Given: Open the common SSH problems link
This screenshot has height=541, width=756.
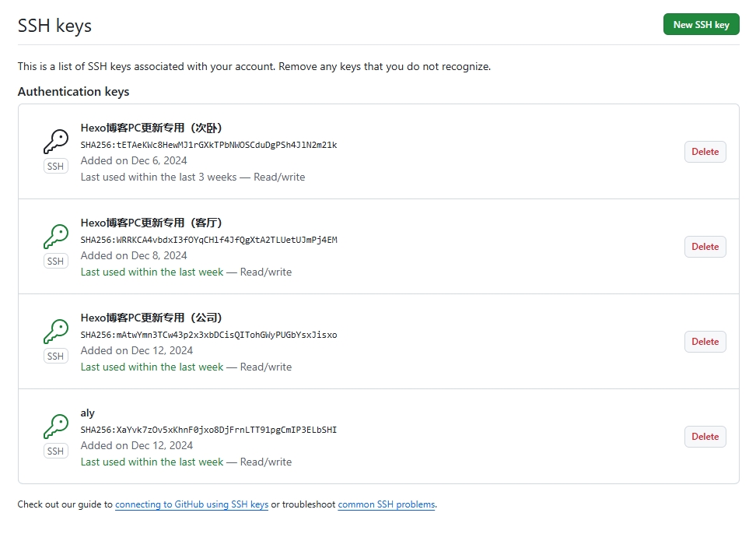Looking at the screenshot, I should (386, 504).
